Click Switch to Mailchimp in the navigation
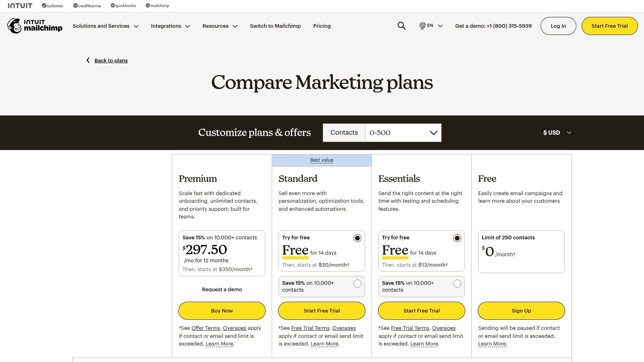The height and width of the screenshot is (362, 644). [275, 26]
